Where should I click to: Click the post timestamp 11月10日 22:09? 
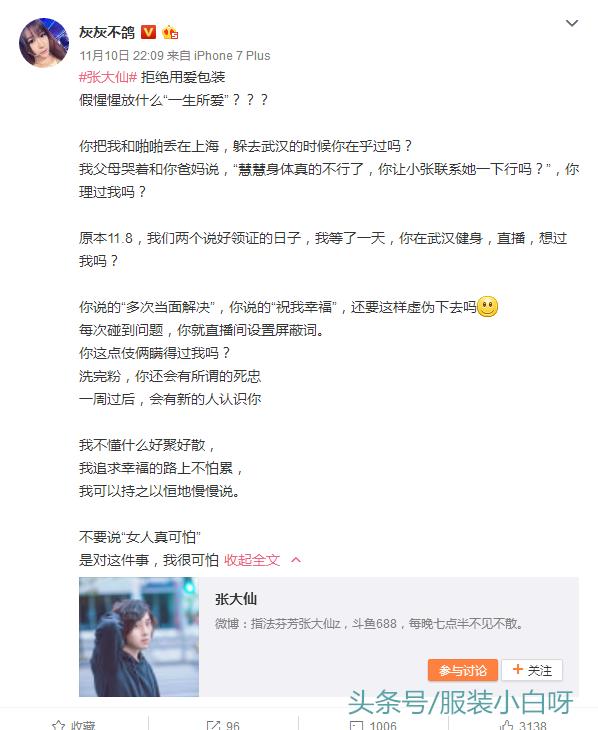pyautogui.click(x=121, y=56)
